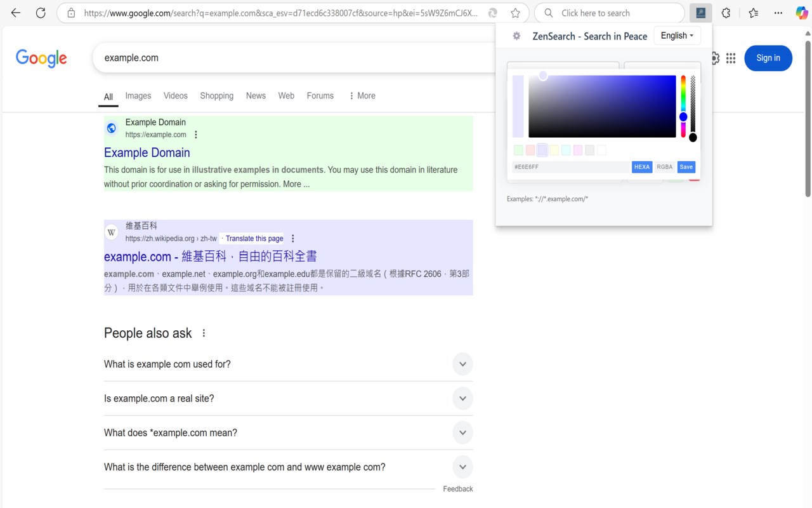
Task: Switch color format to HEXA
Action: [642, 167]
